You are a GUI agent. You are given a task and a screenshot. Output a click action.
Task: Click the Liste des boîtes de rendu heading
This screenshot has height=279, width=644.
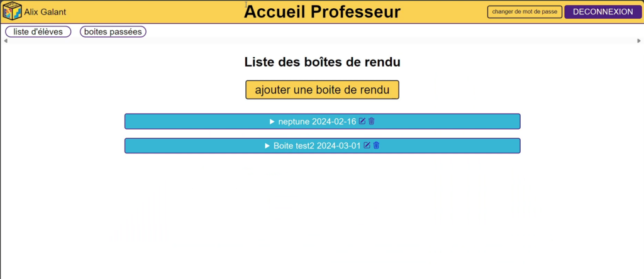click(323, 62)
